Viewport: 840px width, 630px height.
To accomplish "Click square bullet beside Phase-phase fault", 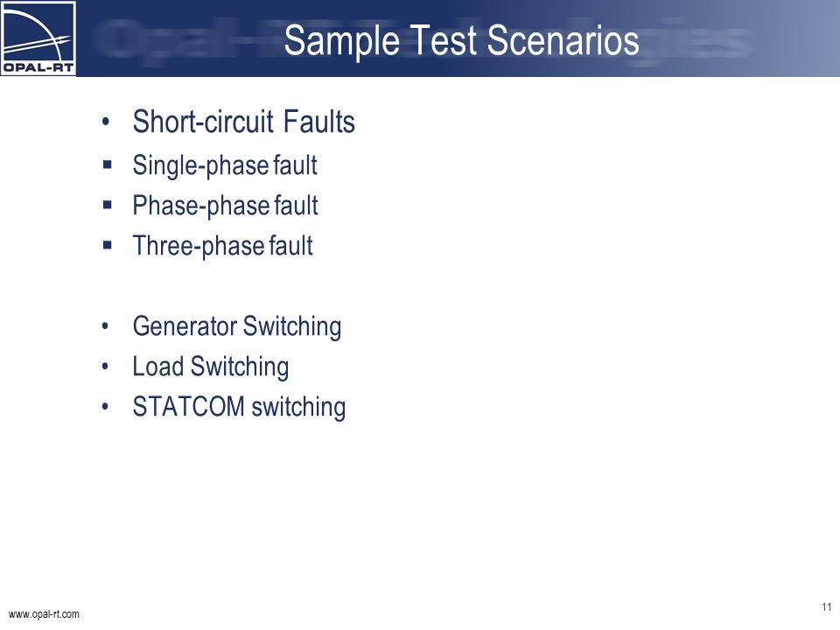I will pos(108,205).
